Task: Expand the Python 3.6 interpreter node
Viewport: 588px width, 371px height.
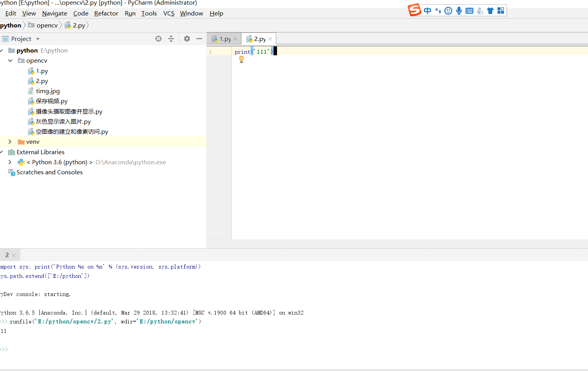Action: (x=10, y=162)
